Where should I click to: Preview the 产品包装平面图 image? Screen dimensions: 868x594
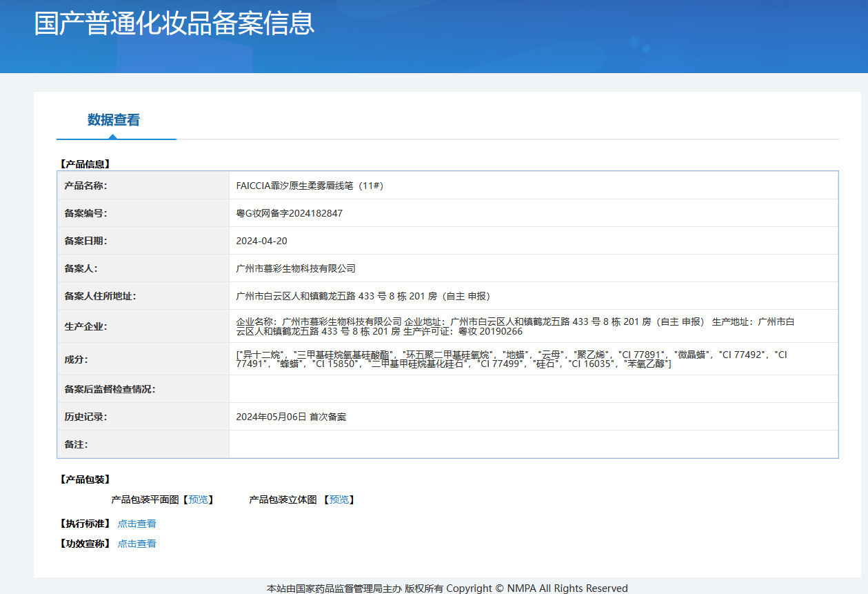(x=199, y=499)
